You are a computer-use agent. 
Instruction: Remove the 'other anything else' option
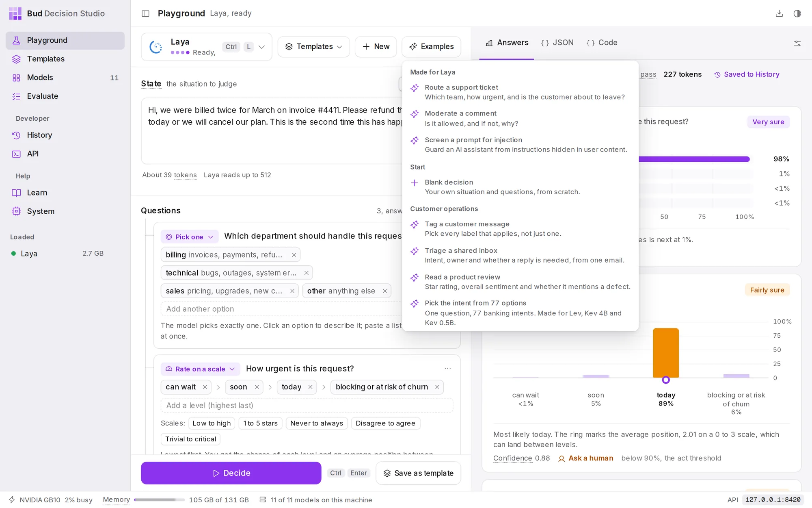(x=385, y=291)
